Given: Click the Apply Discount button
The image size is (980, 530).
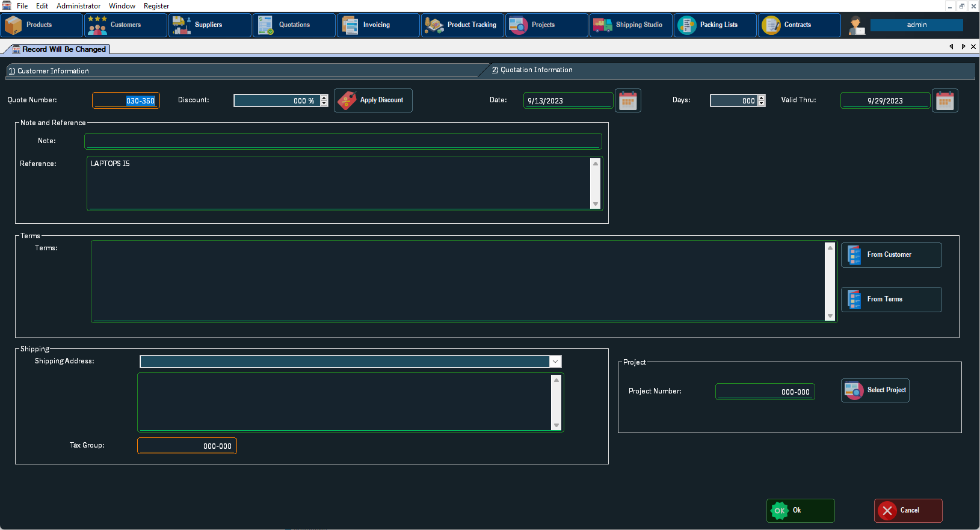Looking at the screenshot, I should point(373,100).
